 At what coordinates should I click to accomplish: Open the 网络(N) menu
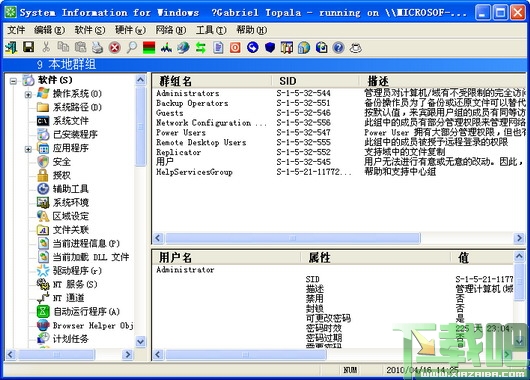coord(171,30)
